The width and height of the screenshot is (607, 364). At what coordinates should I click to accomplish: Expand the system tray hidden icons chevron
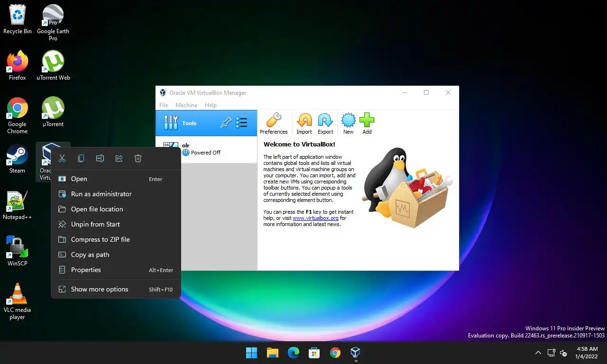pyautogui.click(x=538, y=353)
